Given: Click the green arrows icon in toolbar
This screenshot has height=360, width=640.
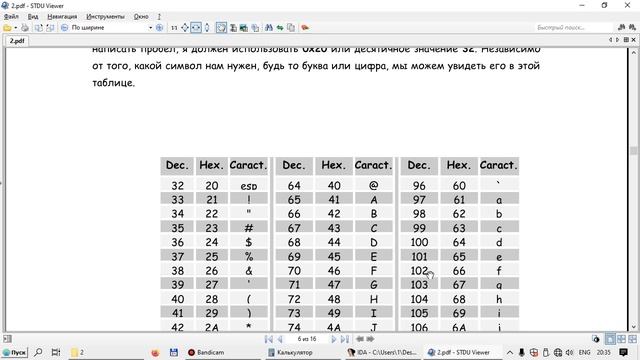Looking at the screenshot, I should click(x=280, y=28).
